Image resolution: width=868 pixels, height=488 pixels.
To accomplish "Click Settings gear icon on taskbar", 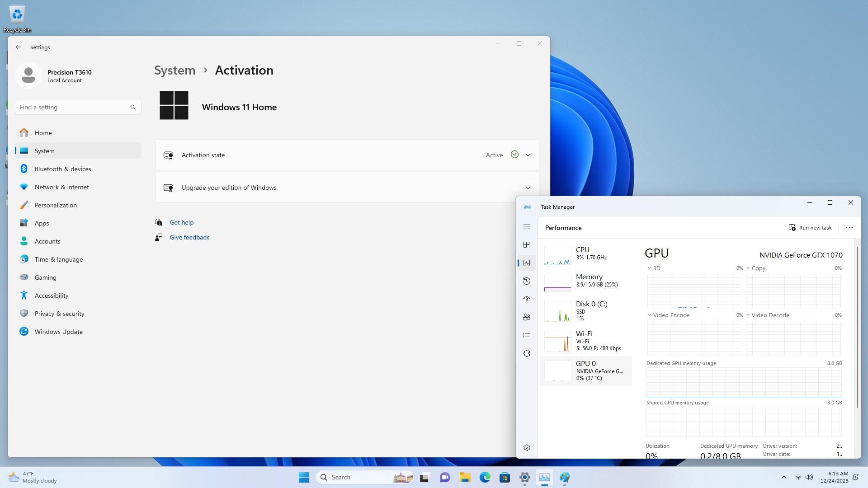I will pyautogui.click(x=524, y=477).
